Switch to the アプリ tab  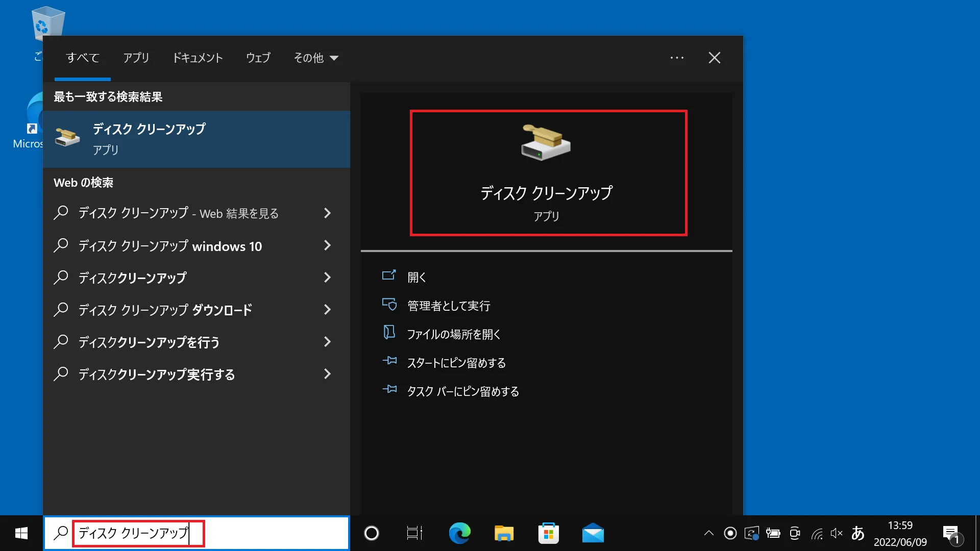pos(136,58)
